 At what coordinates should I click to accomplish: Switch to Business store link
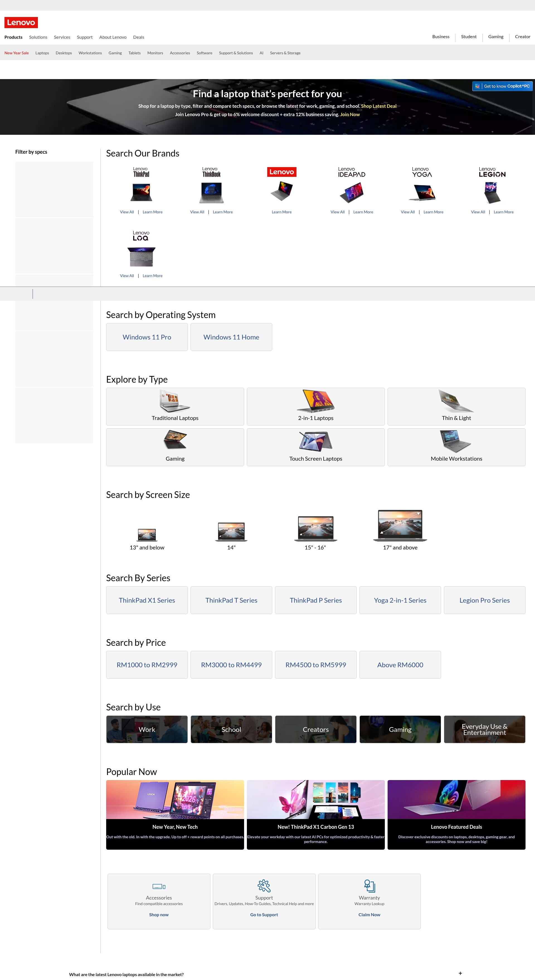point(441,36)
